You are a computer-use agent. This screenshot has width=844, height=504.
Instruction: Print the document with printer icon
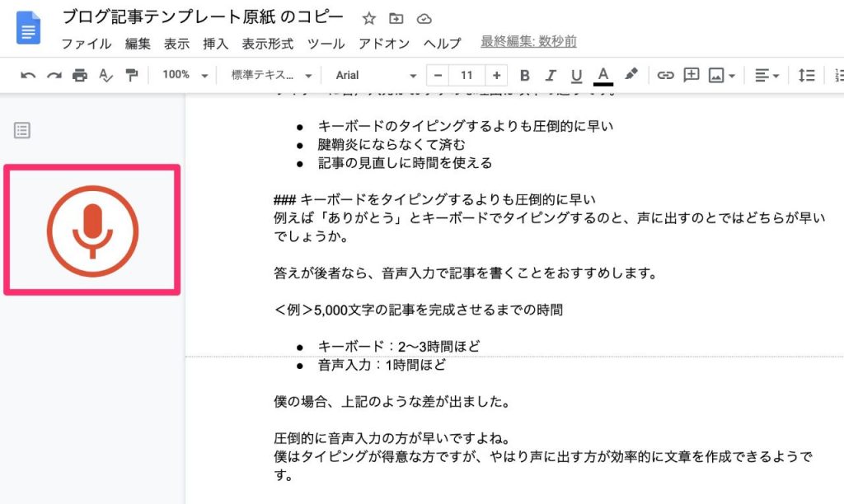point(79,76)
